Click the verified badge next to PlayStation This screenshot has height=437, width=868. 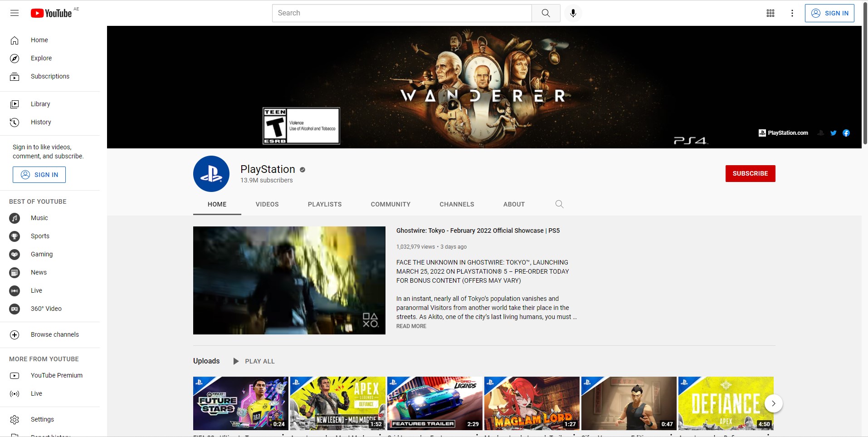coord(302,170)
